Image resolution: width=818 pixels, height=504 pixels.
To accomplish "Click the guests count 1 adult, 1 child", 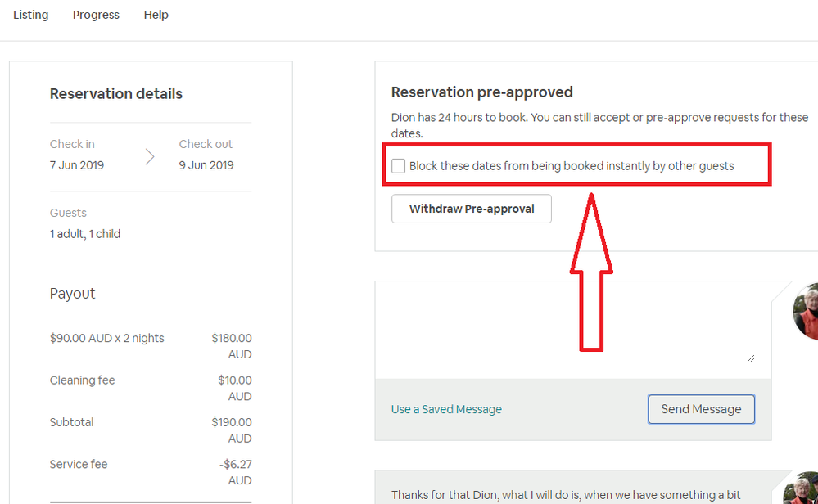I will coord(85,234).
